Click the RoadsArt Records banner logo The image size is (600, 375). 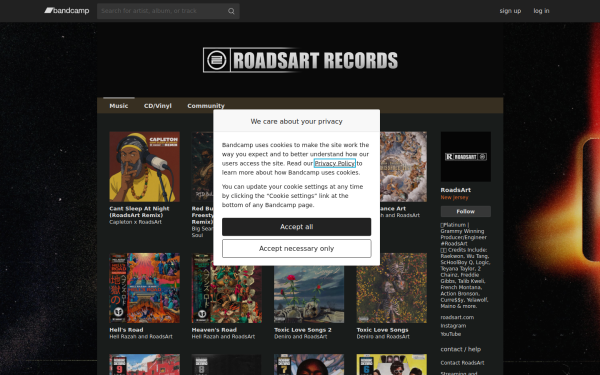[x=300, y=60]
